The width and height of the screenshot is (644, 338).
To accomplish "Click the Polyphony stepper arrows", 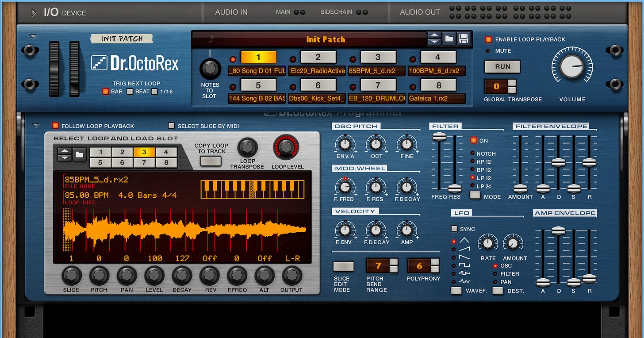I will [x=434, y=265].
